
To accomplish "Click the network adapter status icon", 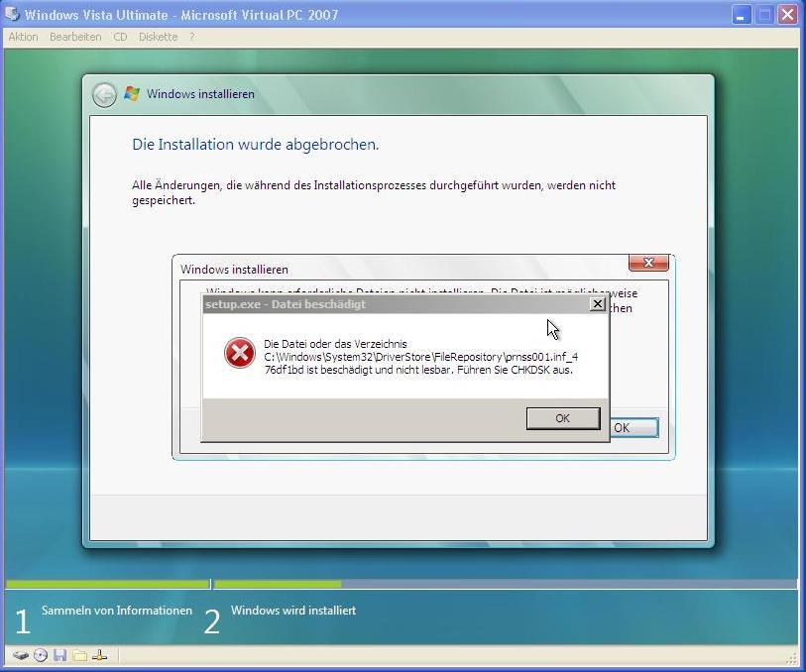I will point(100,655).
